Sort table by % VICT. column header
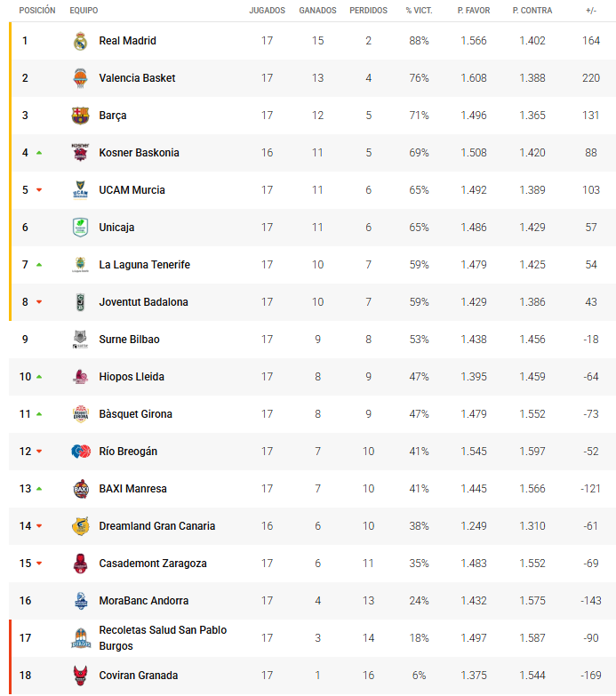This screenshot has width=616, height=696. click(418, 11)
